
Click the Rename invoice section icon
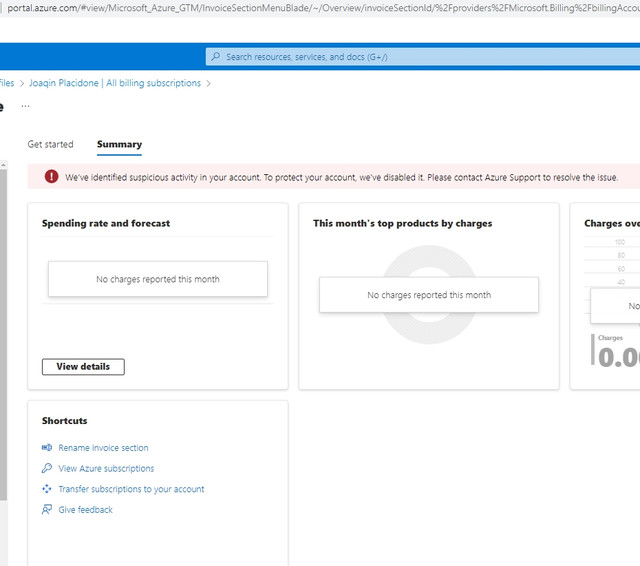[47, 448]
